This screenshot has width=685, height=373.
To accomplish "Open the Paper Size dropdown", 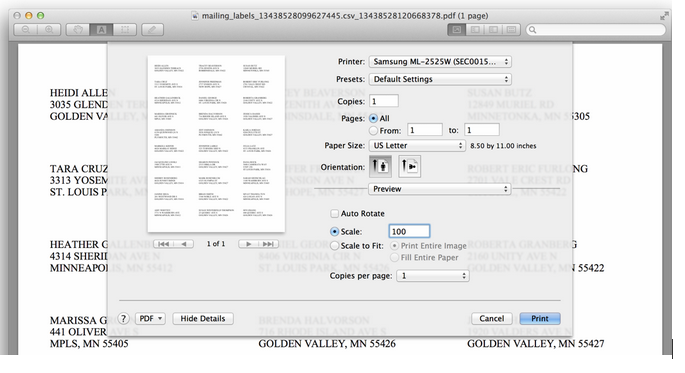I will tap(417, 145).
